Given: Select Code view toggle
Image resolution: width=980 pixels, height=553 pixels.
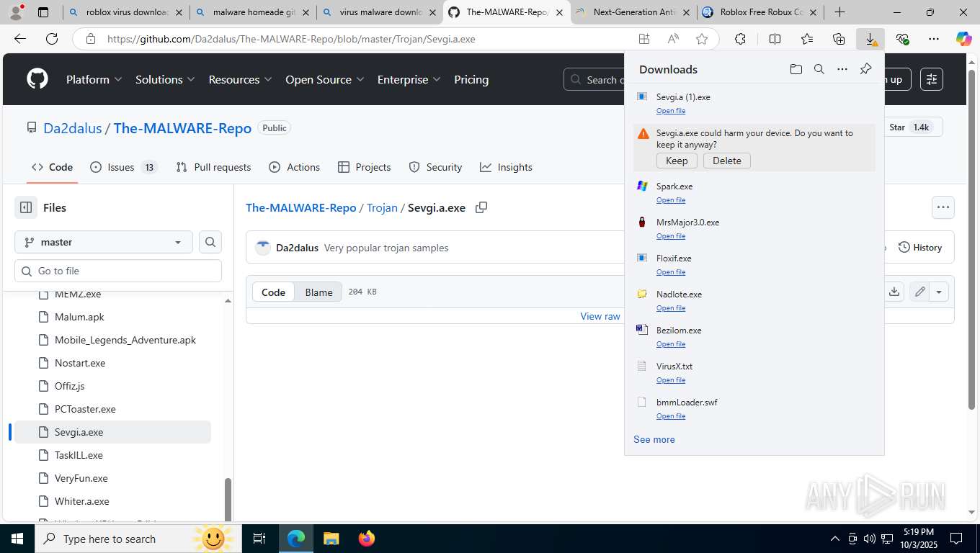Looking at the screenshot, I should (x=273, y=292).
